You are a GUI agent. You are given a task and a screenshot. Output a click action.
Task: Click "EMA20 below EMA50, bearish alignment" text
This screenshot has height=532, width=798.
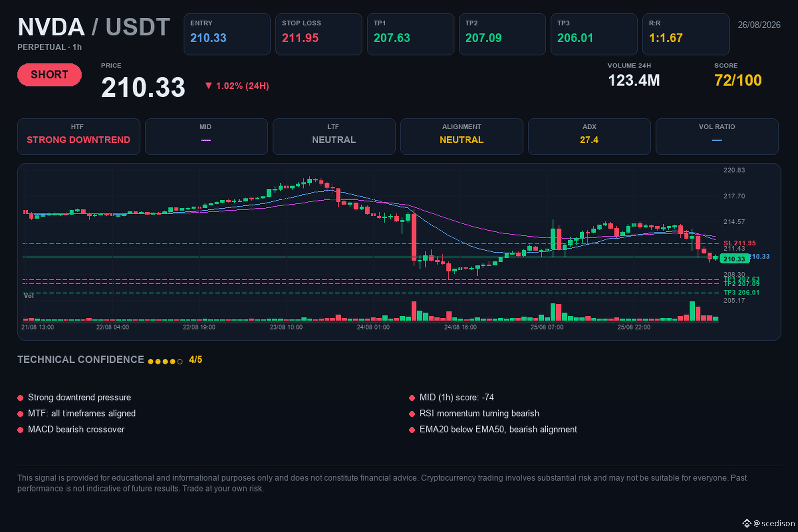click(498, 430)
